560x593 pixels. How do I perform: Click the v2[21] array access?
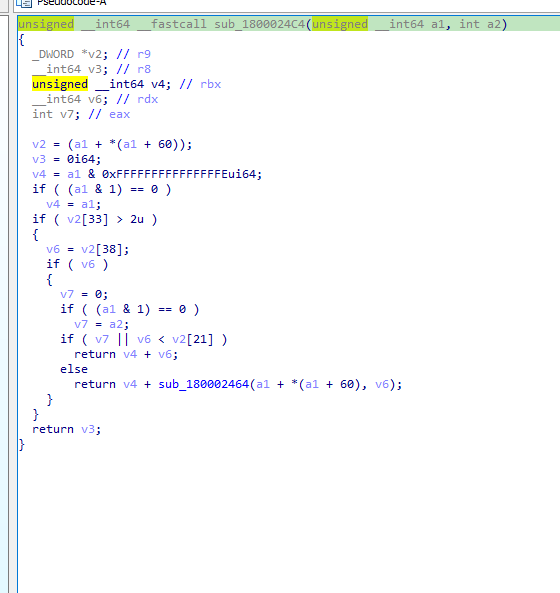tap(193, 339)
